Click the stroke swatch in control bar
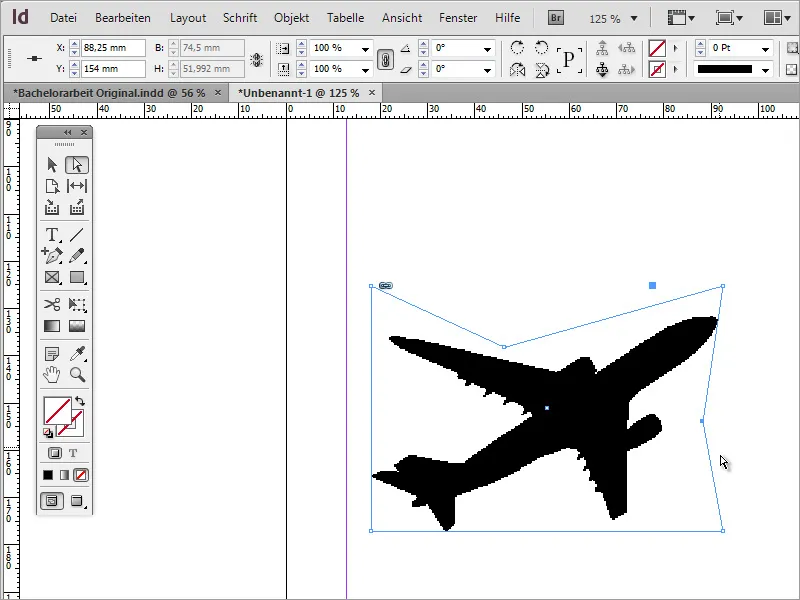 (657, 69)
